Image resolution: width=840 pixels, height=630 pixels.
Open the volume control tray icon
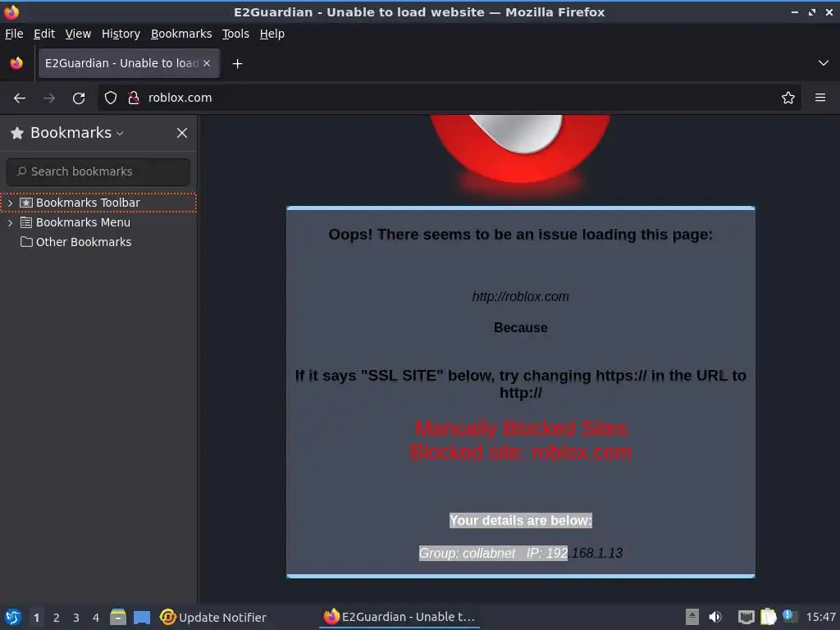[x=715, y=617]
